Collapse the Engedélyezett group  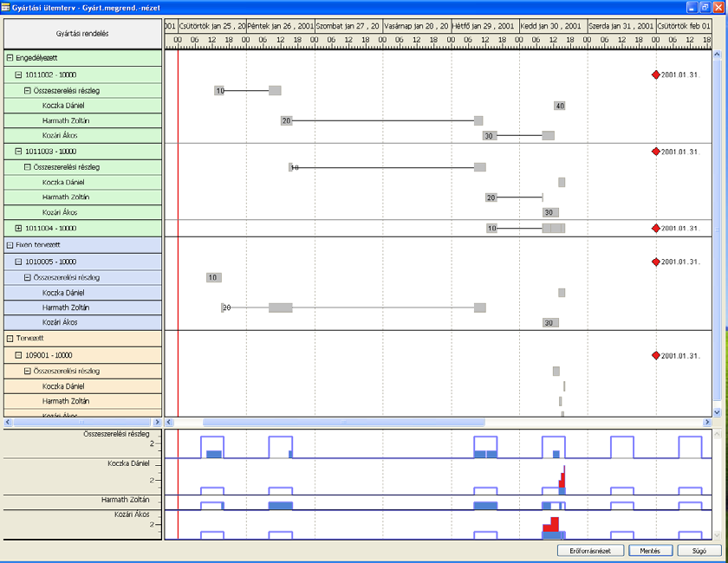click(10, 58)
